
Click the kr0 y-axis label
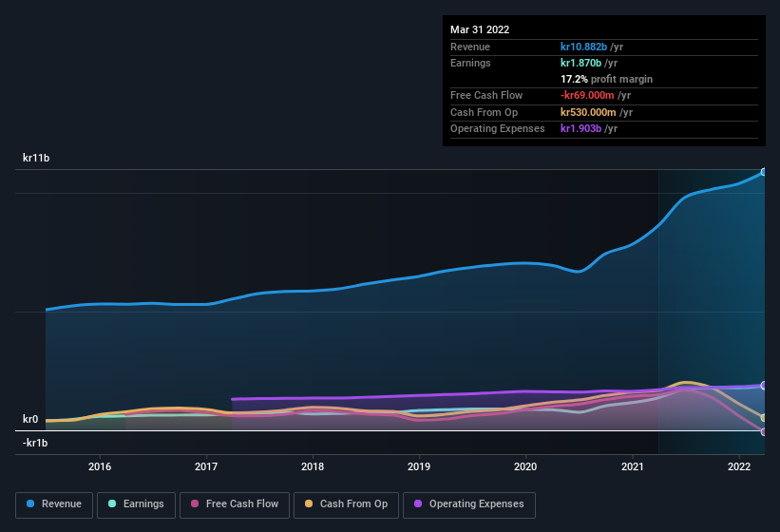point(30,419)
